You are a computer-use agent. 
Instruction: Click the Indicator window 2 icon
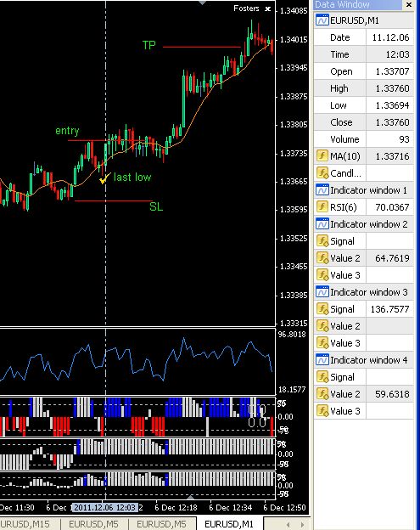click(x=322, y=224)
